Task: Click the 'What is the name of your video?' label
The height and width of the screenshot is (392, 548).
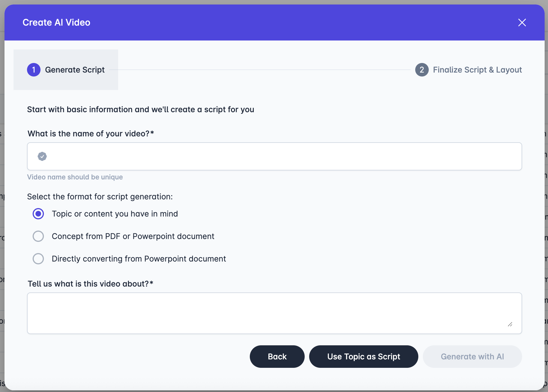Action: coord(91,134)
